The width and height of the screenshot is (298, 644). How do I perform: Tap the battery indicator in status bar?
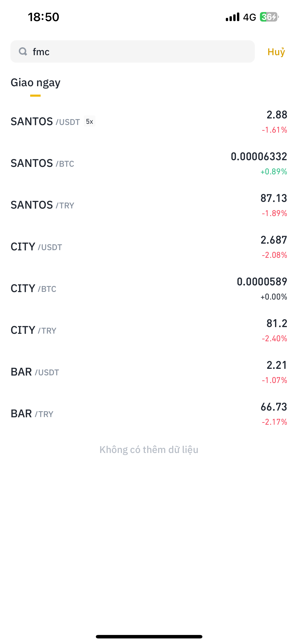(x=269, y=17)
